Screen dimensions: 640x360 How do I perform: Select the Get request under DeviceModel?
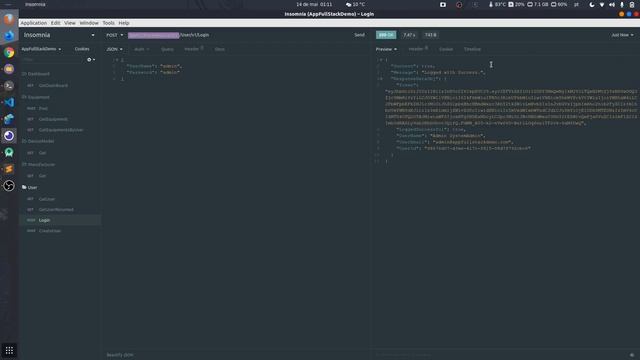pos(60,153)
